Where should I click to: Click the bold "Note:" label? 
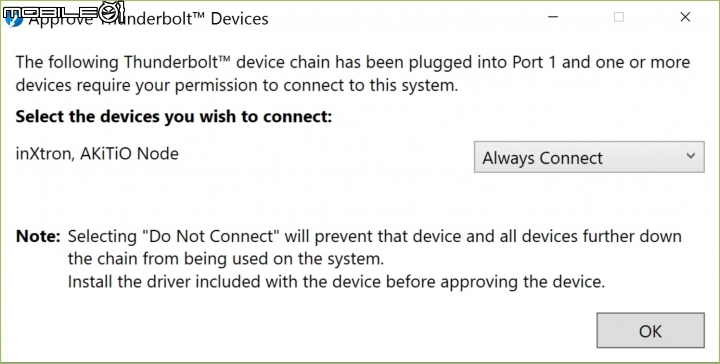[39, 237]
